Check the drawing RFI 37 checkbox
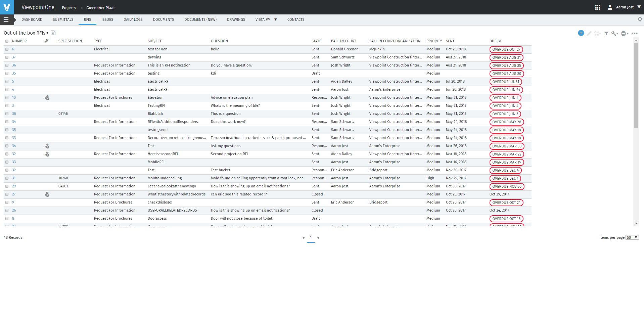The width and height of the screenshot is (644, 315). click(x=7, y=57)
